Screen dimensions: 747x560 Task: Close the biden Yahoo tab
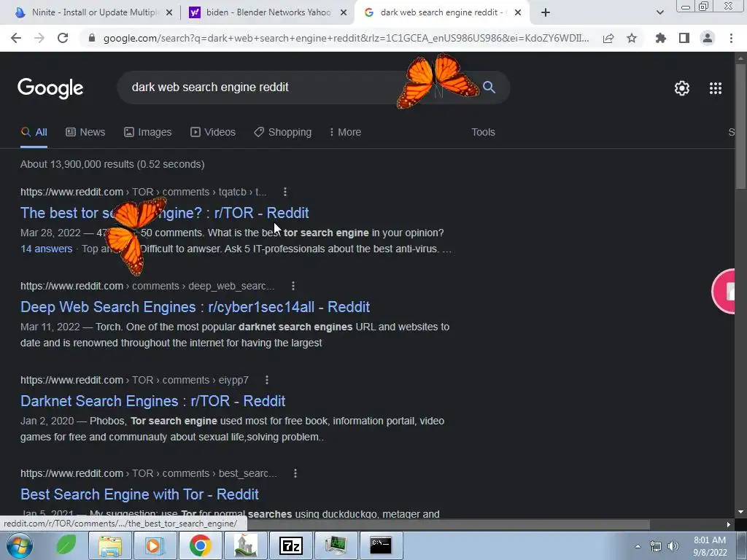point(344,13)
